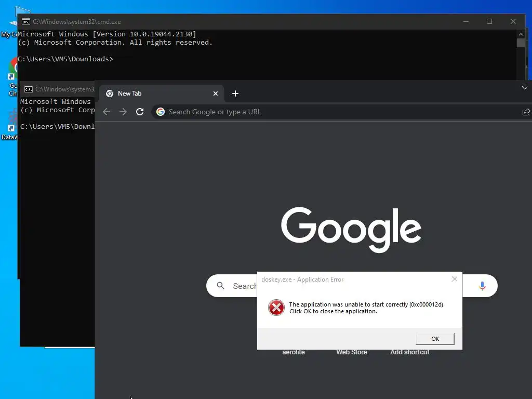Click the Google search box on the page

pyautogui.click(x=352, y=286)
